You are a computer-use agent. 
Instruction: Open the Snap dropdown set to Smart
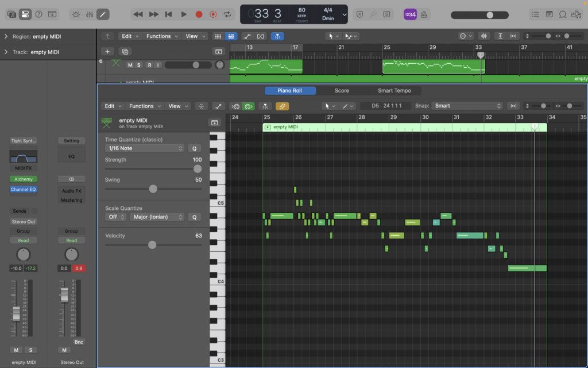click(x=467, y=106)
